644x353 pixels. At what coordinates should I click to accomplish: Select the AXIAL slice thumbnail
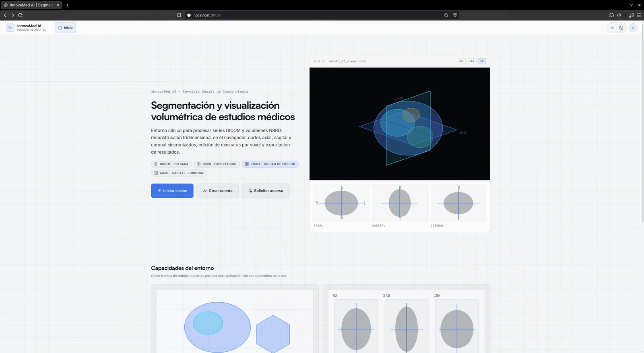click(341, 203)
